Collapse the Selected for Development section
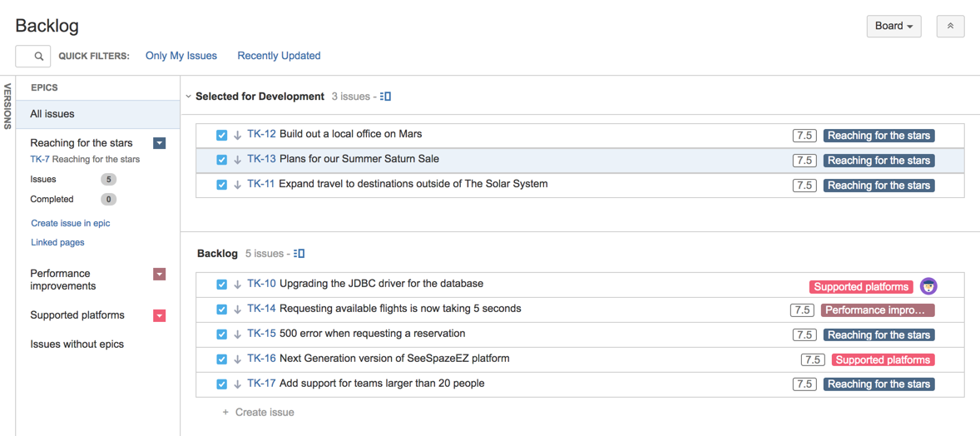 click(x=188, y=97)
